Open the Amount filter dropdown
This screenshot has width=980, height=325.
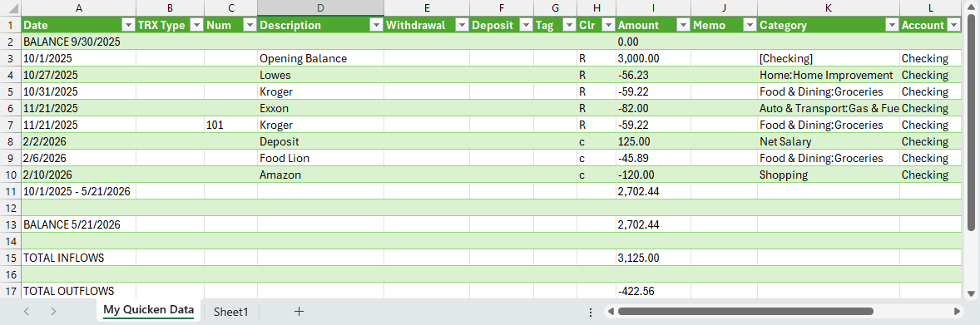[x=683, y=26]
